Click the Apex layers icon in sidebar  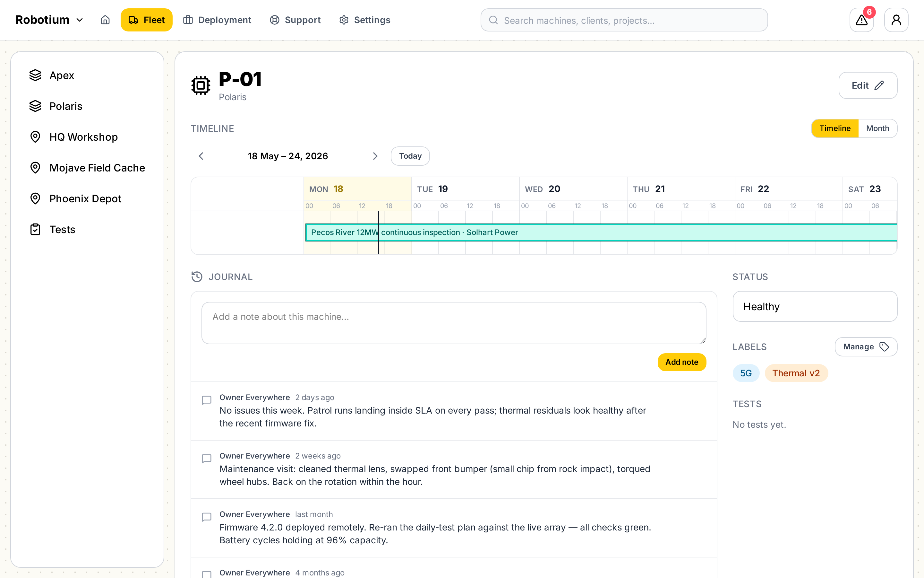point(35,75)
